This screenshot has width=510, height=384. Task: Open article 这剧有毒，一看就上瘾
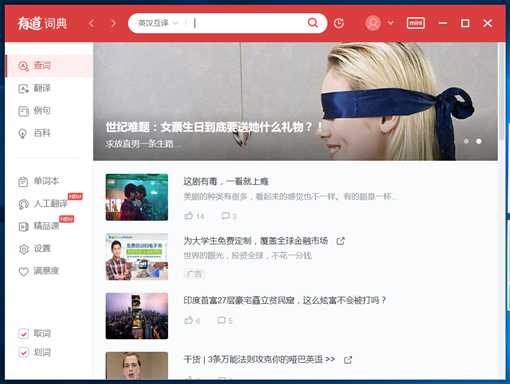click(226, 181)
